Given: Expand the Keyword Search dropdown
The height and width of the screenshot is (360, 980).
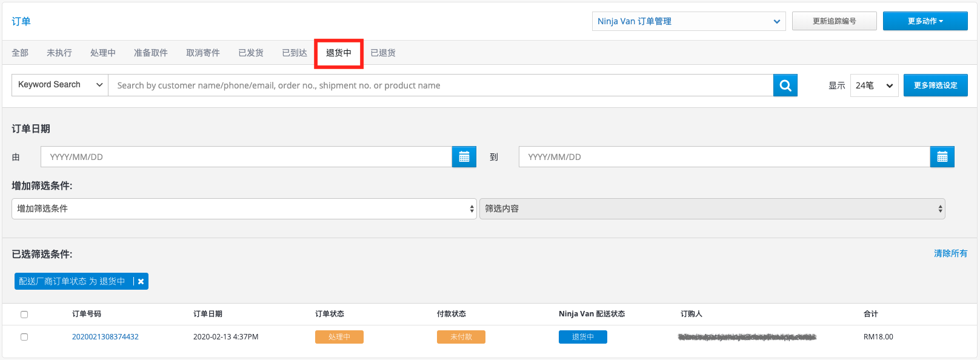Looking at the screenshot, I should pyautogui.click(x=60, y=85).
